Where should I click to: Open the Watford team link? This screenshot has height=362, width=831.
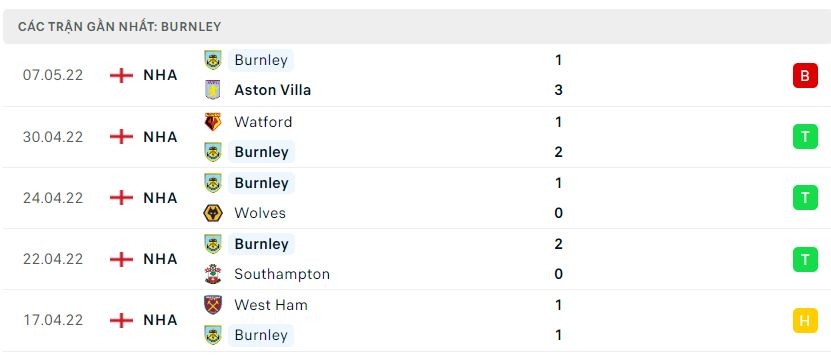point(263,122)
